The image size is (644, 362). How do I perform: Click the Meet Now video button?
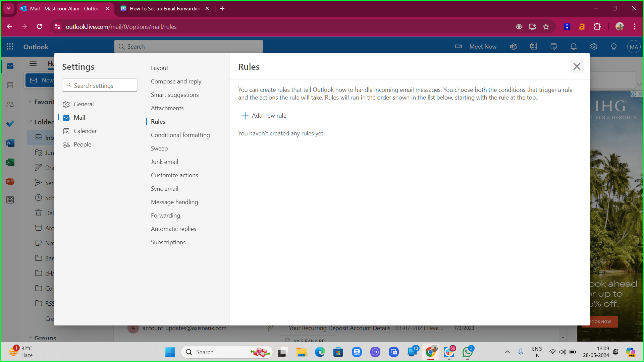pyautogui.click(x=476, y=47)
